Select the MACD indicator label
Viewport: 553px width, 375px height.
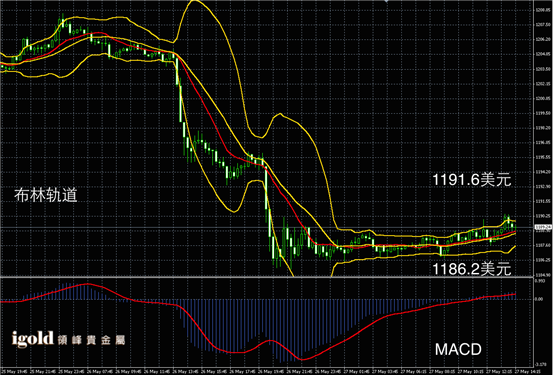click(x=458, y=349)
